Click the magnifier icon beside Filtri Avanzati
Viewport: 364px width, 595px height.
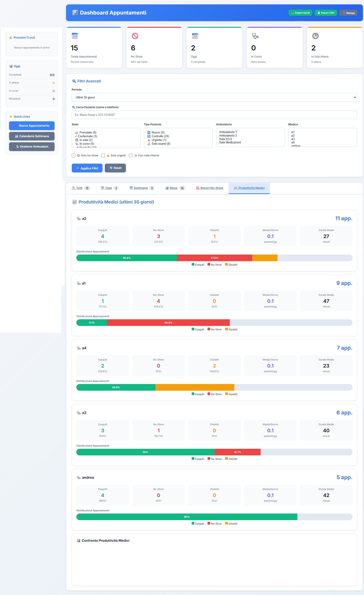[74, 81]
